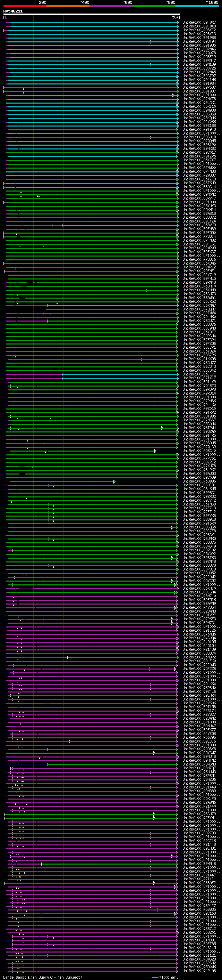
Task: Open hit UniRef100_A1KXD8
Action: (x=199, y=359)
